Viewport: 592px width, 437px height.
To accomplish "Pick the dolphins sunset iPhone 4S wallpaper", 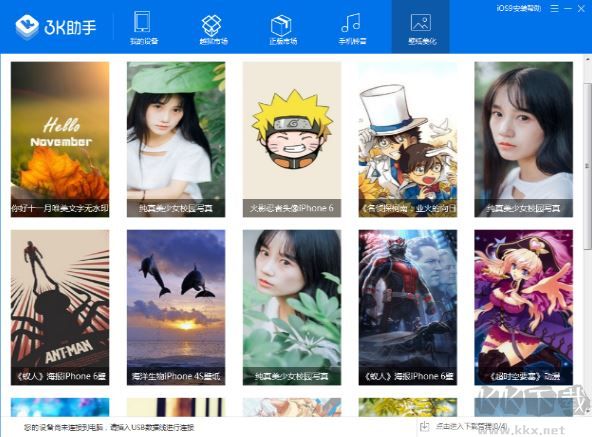I will coord(176,307).
